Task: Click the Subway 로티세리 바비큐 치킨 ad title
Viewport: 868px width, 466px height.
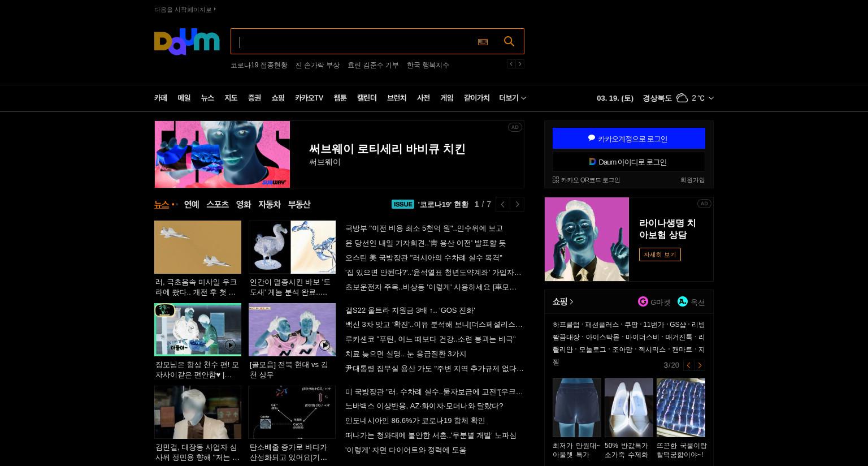Action: point(387,149)
